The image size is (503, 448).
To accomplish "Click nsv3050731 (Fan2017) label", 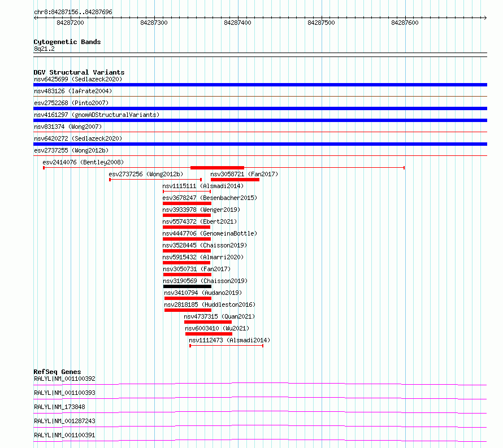I will (x=197, y=269).
